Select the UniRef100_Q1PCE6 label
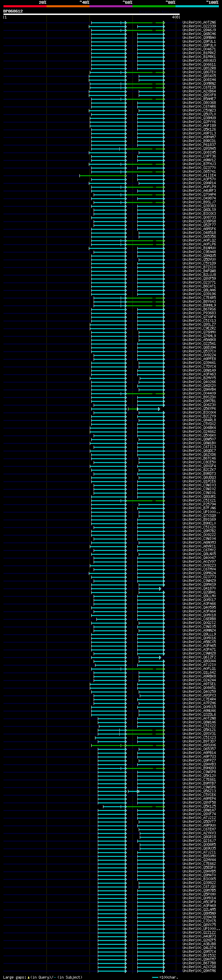Viewport: 222px width, 980px height. pyautogui.click(x=199, y=481)
